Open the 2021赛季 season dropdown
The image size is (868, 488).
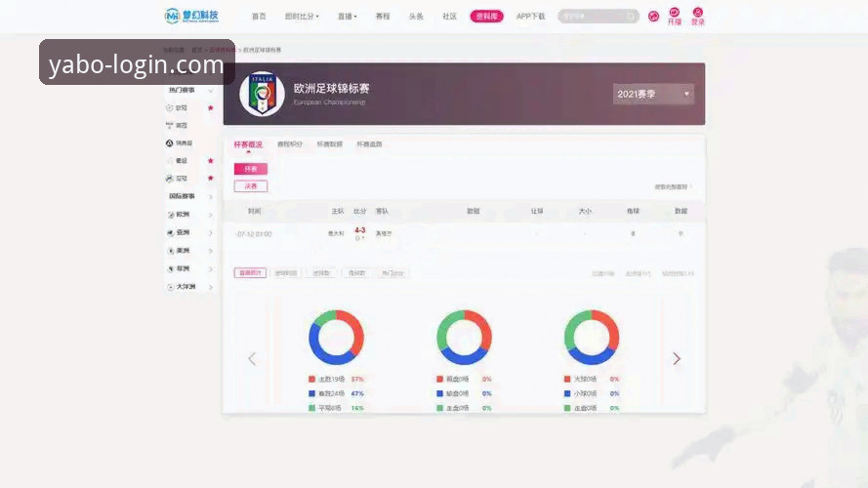[x=653, y=94]
